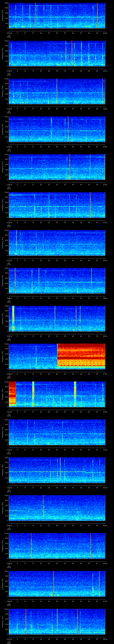
Task: Select the spectrogram panel starting at 3:33:00
Action: point(57,91)
